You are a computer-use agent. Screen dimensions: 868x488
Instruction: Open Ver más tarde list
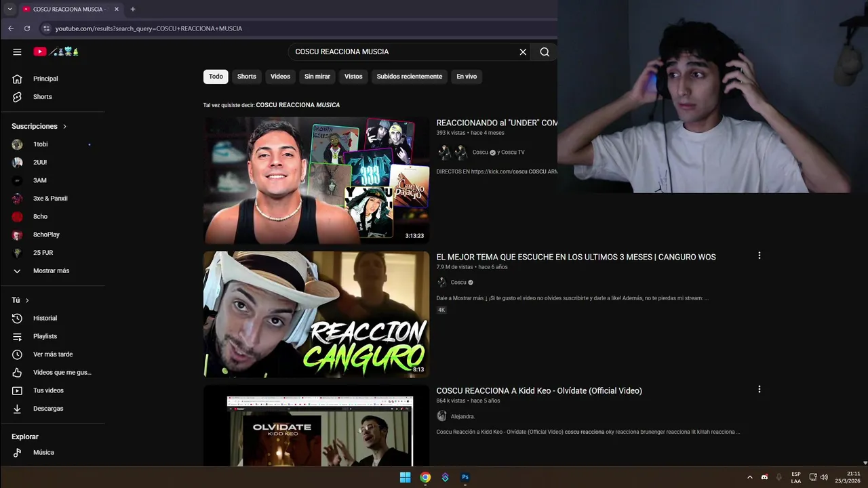coord(53,354)
